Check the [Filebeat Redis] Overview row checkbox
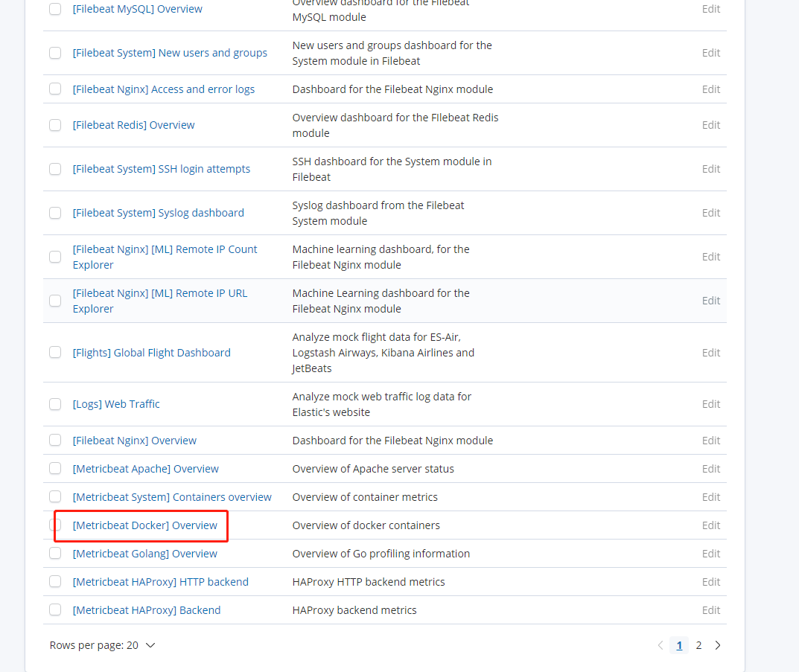 (x=55, y=125)
